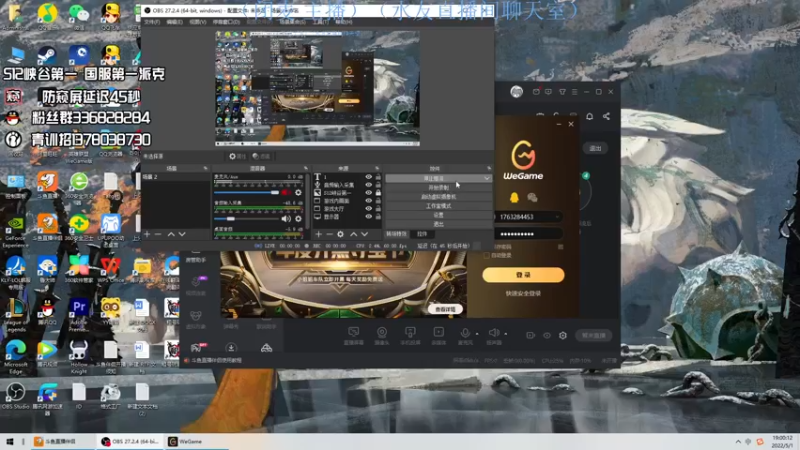The image size is (800, 450).
Task: Open source properties gear in sources toolbar
Action: (340, 234)
